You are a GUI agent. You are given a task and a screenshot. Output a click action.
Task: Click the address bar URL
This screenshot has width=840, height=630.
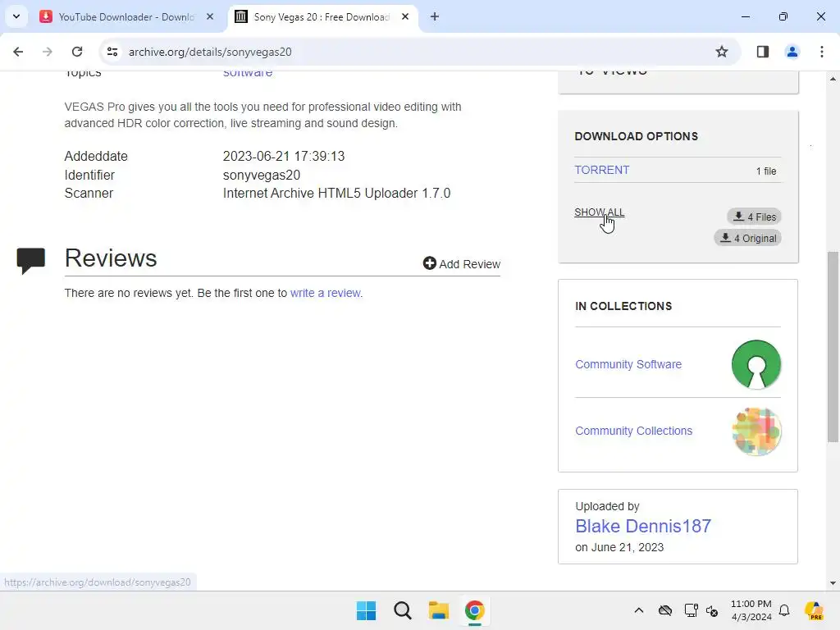coord(210,52)
